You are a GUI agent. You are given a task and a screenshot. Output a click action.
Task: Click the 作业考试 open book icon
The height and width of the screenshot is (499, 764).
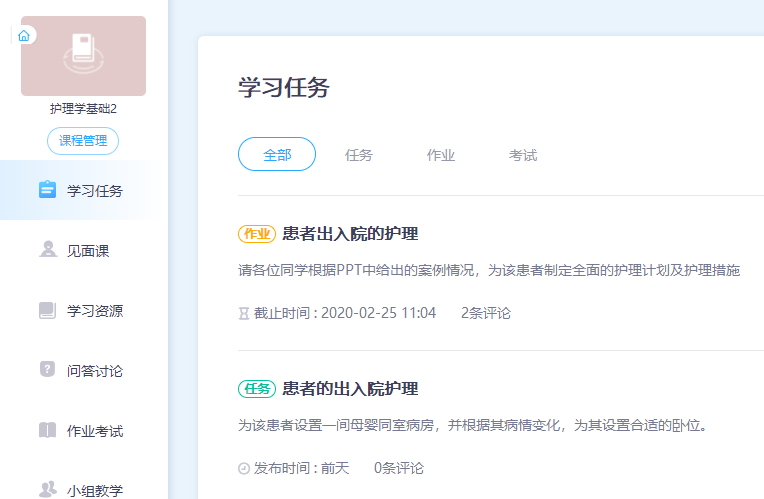pyautogui.click(x=47, y=431)
